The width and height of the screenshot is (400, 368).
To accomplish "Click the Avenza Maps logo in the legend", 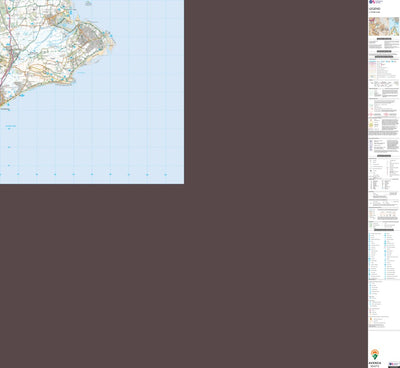I will pyautogui.click(x=375, y=357).
